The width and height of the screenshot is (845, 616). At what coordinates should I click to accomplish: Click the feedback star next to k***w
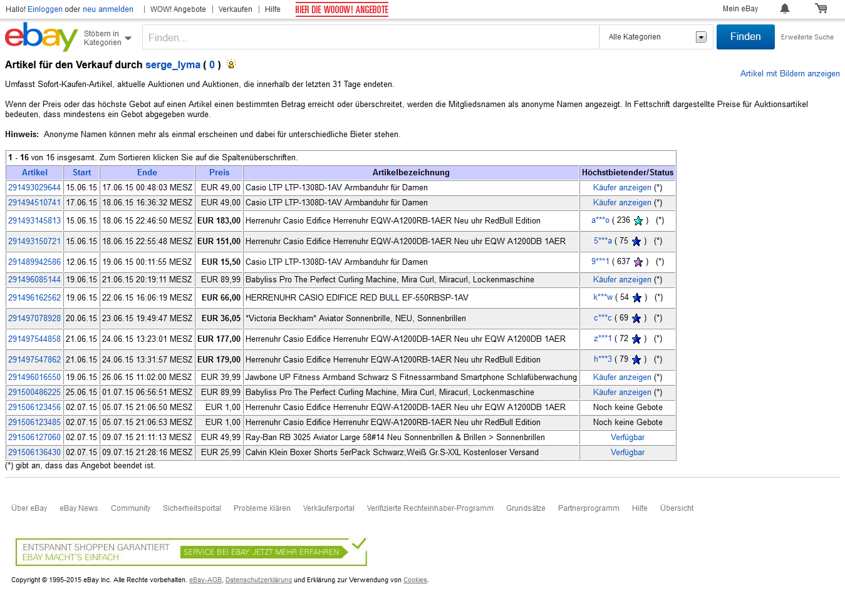pos(636,297)
